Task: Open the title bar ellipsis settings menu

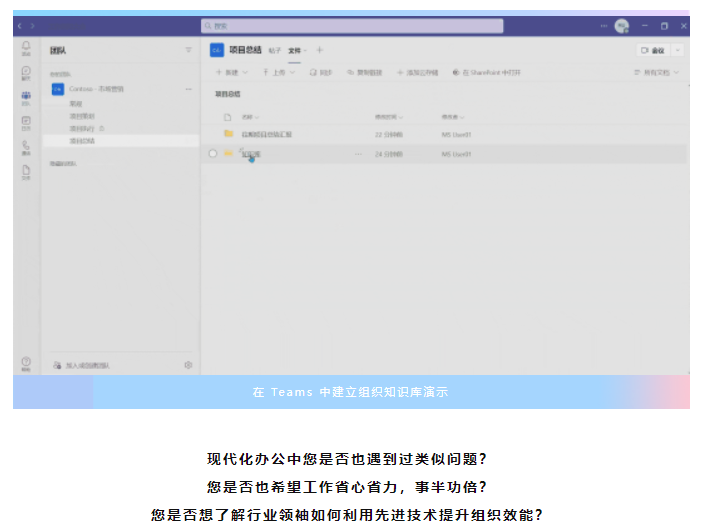Action: click(x=604, y=26)
